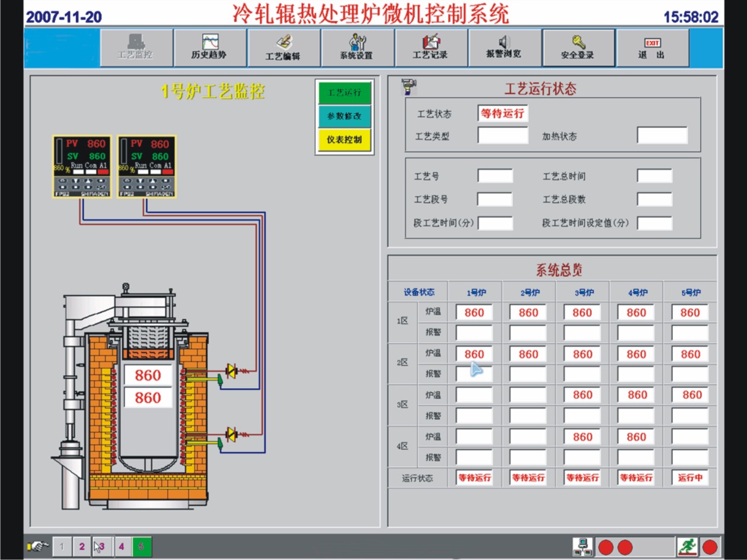The image size is (747, 560).
Task: Click 5号炉 运行状态 运行中 cell
Action: pos(690,478)
